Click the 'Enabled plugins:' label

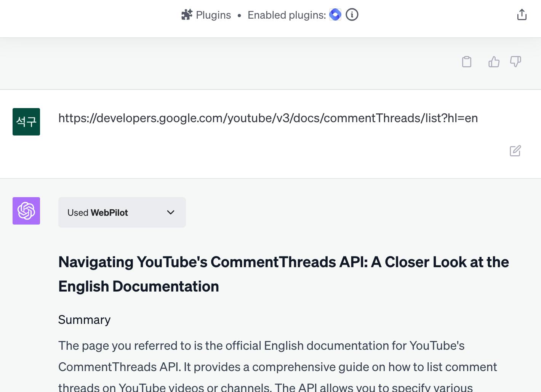pyautogui.click(x=287, y=15)
